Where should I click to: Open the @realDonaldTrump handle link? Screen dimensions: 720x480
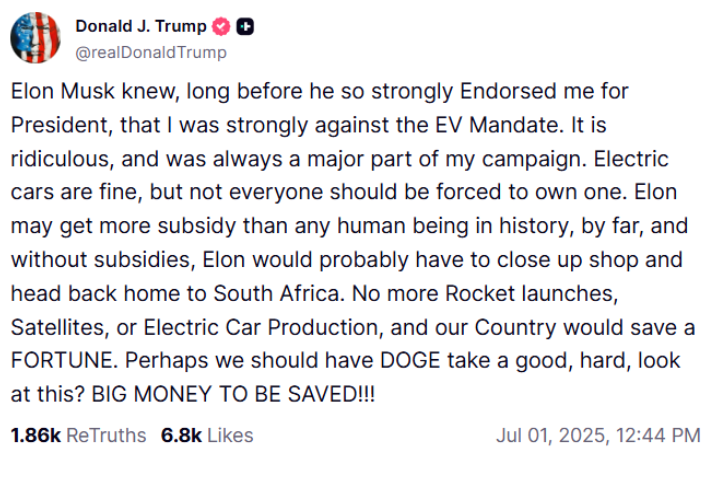(151, 52)
